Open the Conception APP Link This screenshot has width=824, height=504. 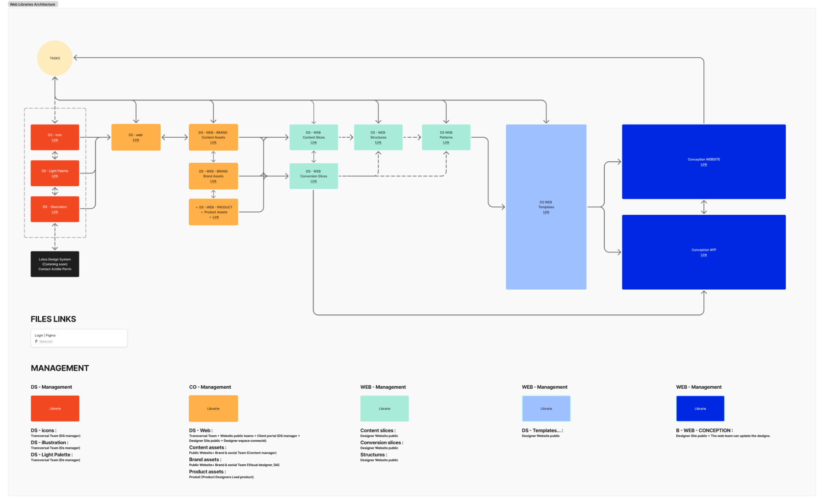(703, 255)
